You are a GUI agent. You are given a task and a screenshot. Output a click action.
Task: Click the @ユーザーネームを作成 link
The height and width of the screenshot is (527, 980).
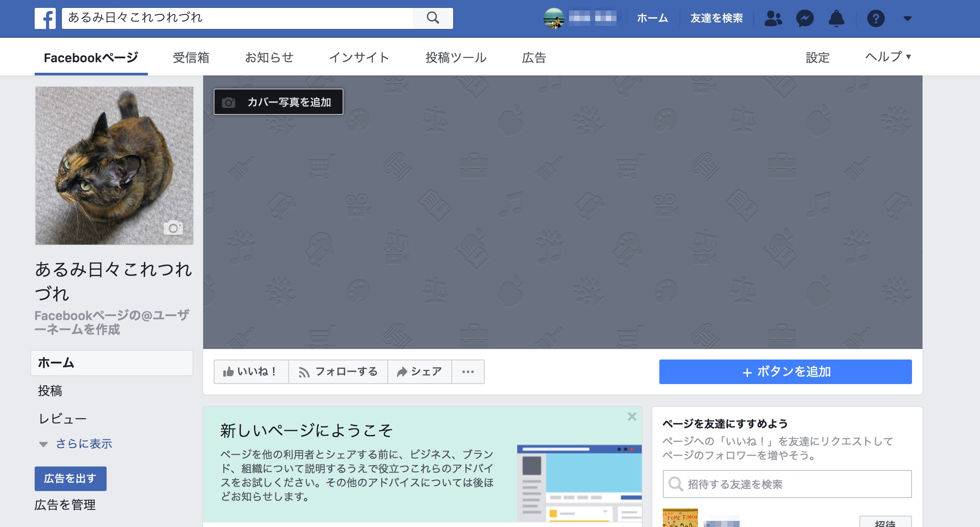pyautogui.click(x=112, y=322)
